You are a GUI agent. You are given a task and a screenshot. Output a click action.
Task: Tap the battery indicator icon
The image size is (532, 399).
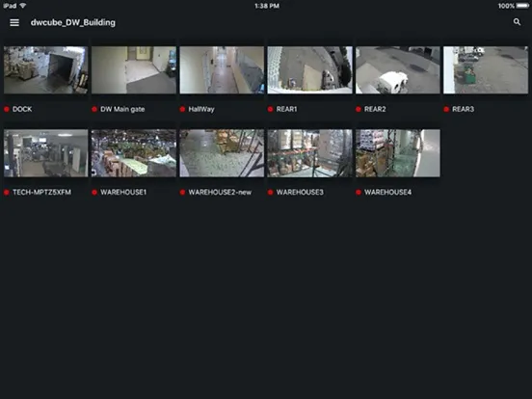[x=522, y=6]
